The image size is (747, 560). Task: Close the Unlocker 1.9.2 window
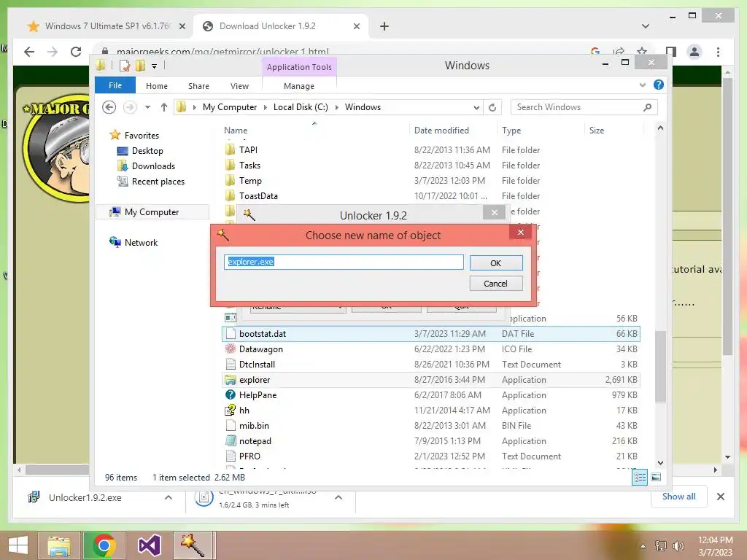tap(494, 213)
